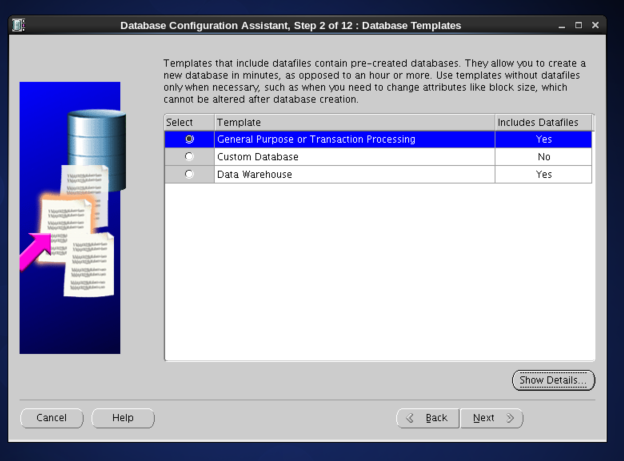
Task: Click the No datafiles cell for Custom Database
Action: point(543,157)
